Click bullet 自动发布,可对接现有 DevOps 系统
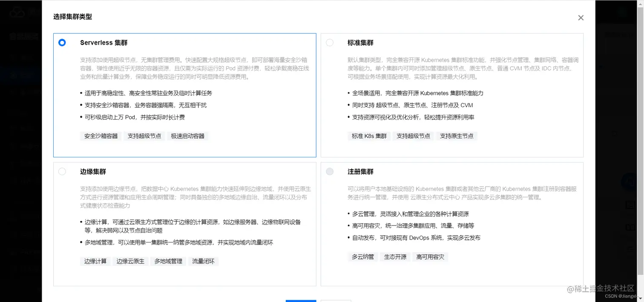The height and width of the screenshot is (302, 644). pos(416,238)
